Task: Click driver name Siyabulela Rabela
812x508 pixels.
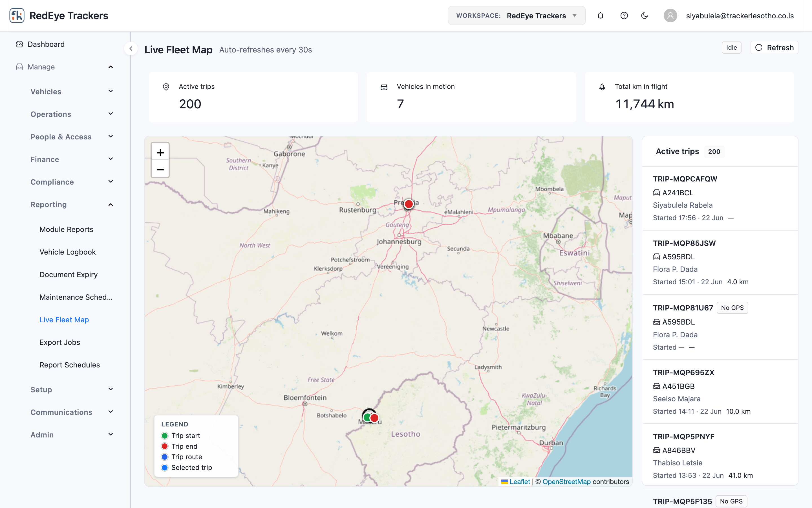Action: pyautogui.click(x=683, y=205)
